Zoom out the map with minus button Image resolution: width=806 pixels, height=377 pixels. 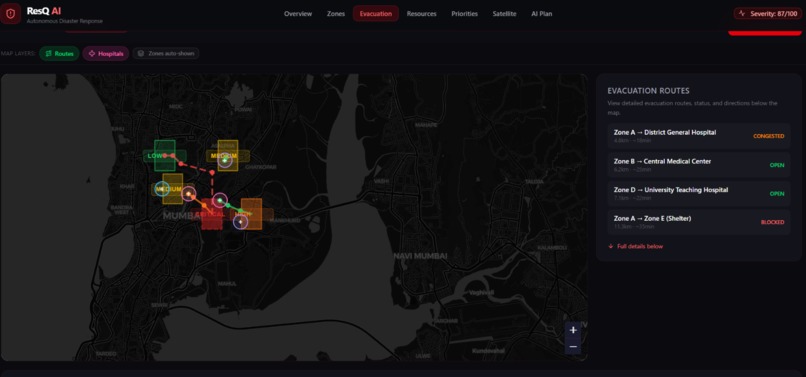pos(573,347)
